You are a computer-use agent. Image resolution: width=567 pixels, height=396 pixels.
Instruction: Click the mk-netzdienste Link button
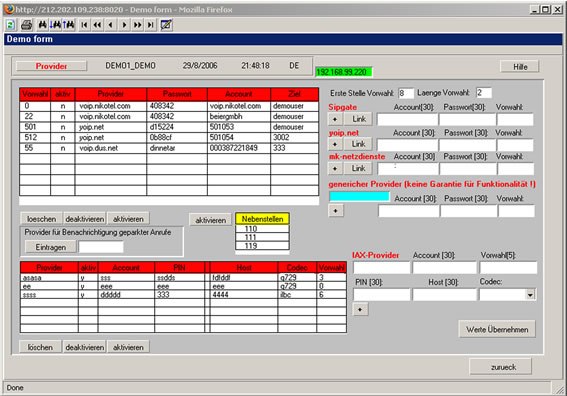(x=358, y=168)
